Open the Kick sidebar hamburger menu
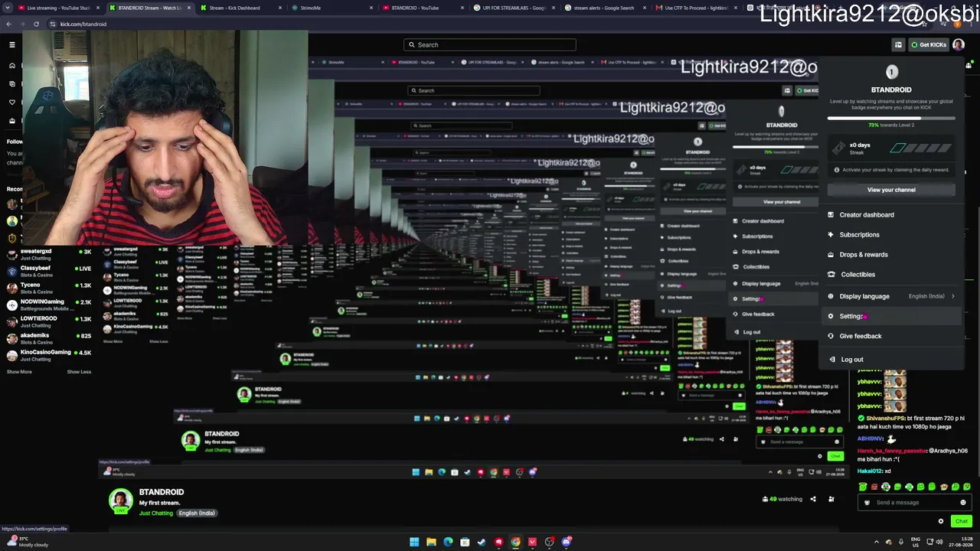Screen dimensions: 980x551 pyautogui.click(x=11, y=44)
